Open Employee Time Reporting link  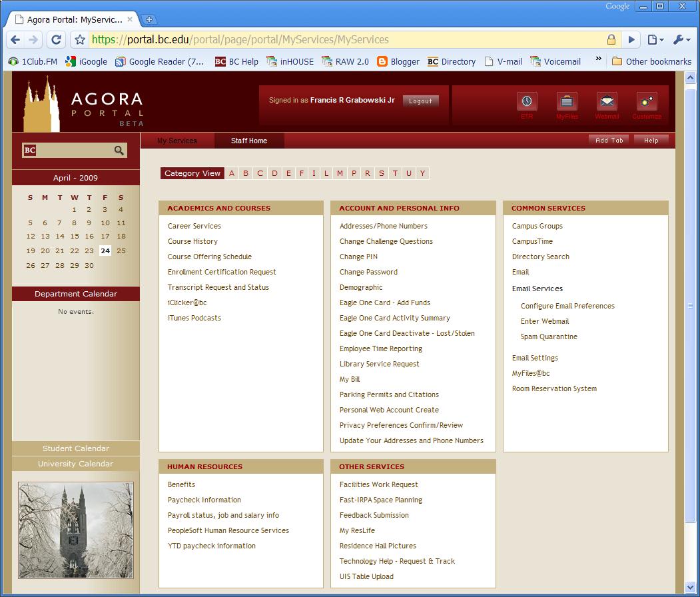tap(381, 348)
